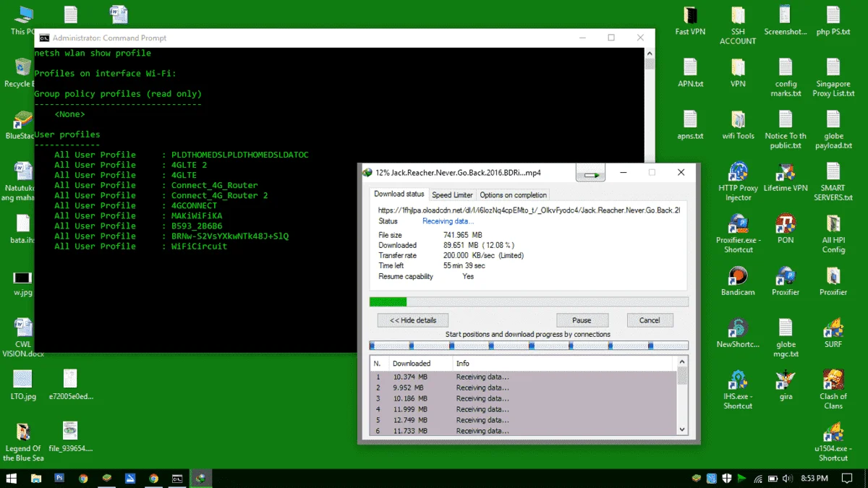Image resolution: width=868 pixels, height=488 pixels.
Task: Launch the Bandicam desktop shortcut
Action: coord(738,281)
